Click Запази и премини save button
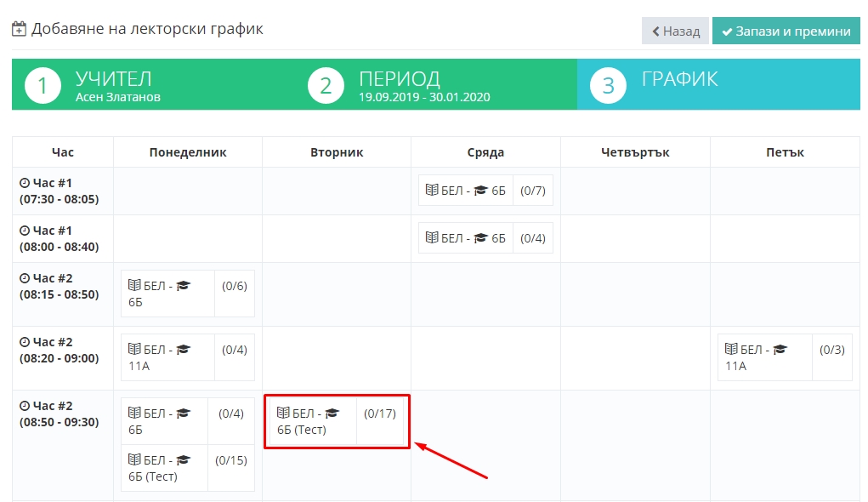This screenshot has width=868, height=502. click(x=786, y=31)
